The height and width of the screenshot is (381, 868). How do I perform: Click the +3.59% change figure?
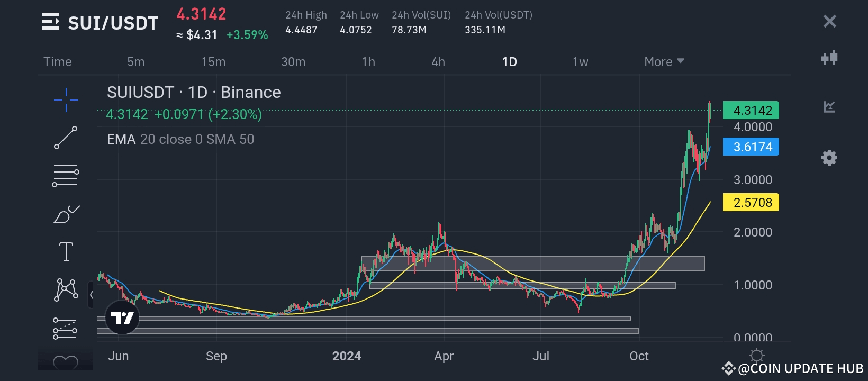[x=247, y=35]
